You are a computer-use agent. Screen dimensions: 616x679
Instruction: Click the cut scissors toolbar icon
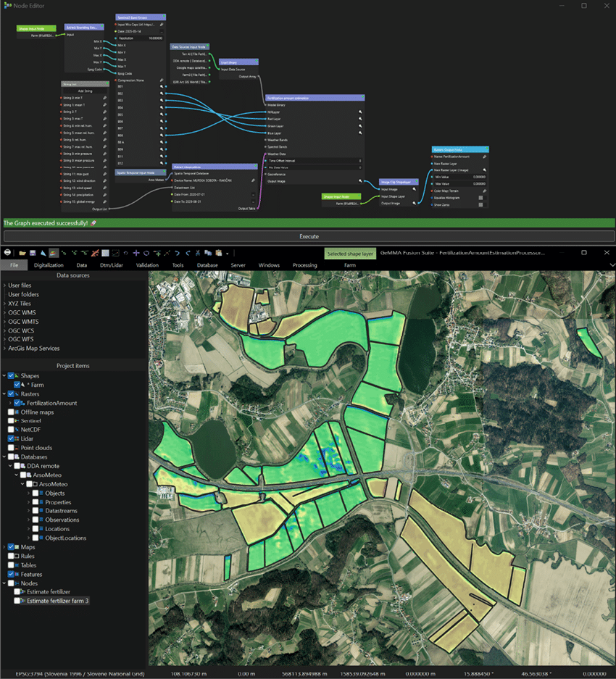coord(197,253)
